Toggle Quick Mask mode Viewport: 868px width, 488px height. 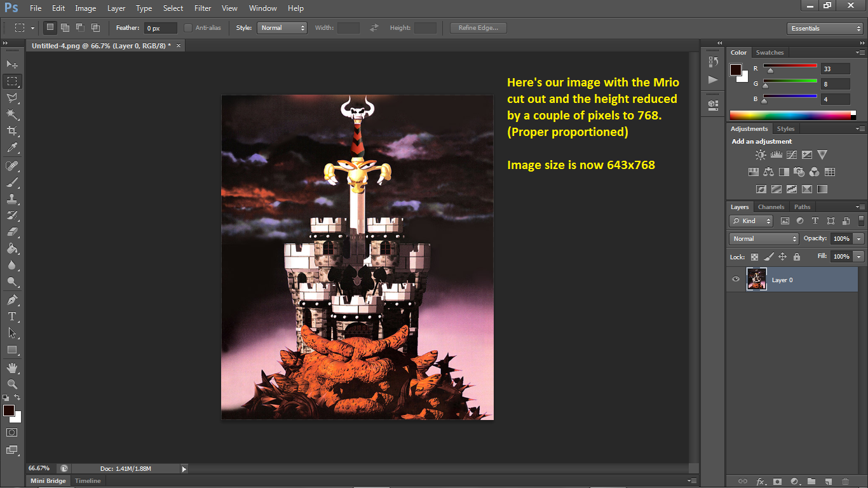pos(12,432)
